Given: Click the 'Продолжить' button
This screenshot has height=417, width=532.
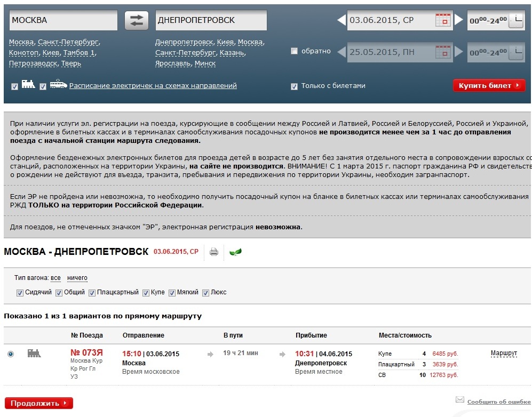Looking at the screenshot, I should (x=38, y=403).
